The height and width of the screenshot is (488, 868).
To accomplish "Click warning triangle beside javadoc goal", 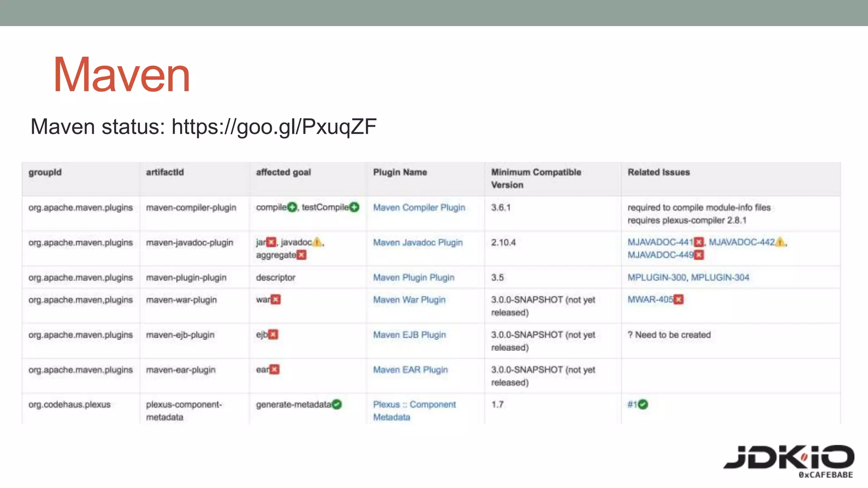I will click(x=317, y=242).
